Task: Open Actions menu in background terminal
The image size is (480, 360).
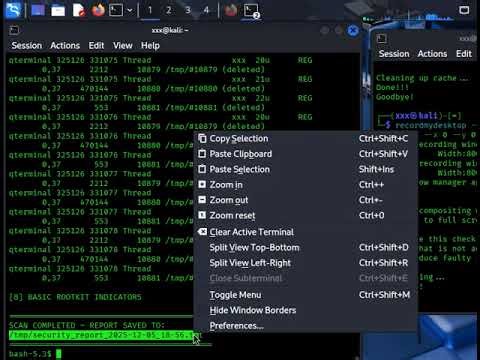Action: click(432, 54)
